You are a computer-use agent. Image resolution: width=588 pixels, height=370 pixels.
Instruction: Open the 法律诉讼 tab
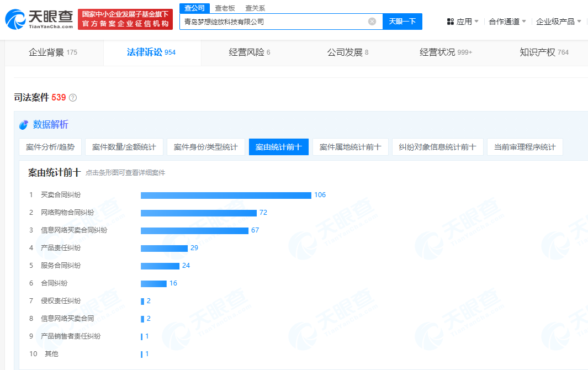[x=151, y=52]
